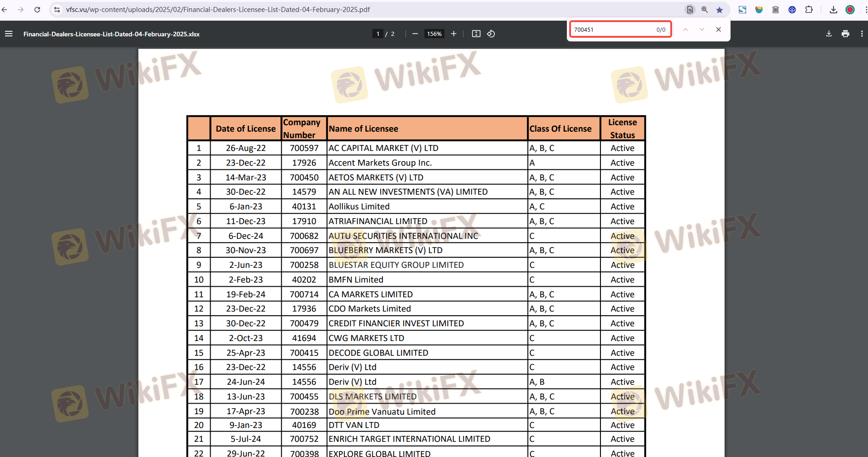Click the vfsc.vu address bar URL
Screen dimensions: 868x457
click(x=218, y=10)
